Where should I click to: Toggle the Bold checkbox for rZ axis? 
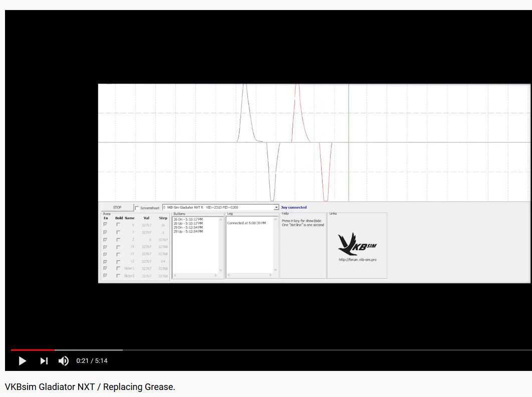(118, 262)
